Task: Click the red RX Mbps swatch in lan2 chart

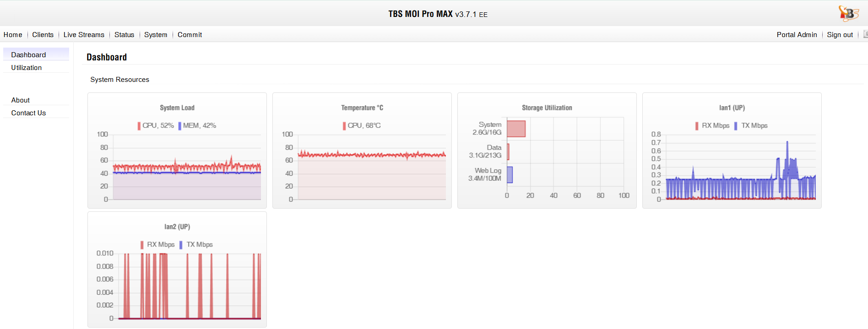Action: [x=142, y=245]
